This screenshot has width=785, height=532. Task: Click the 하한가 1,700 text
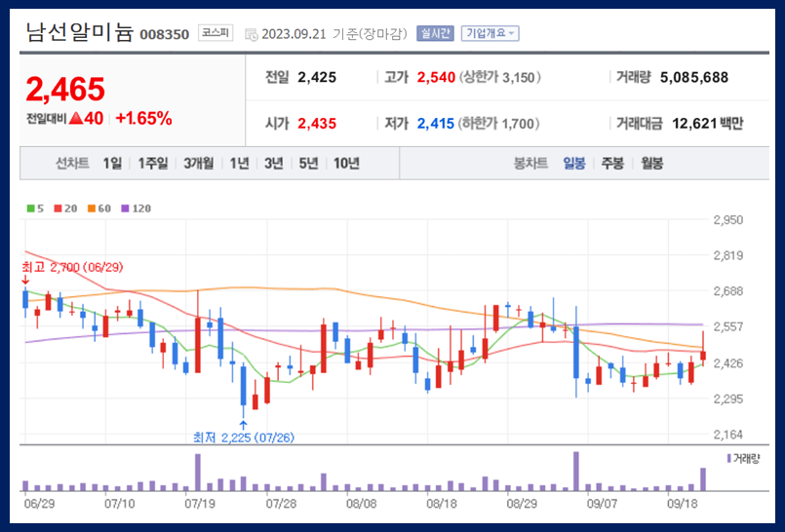498,124
